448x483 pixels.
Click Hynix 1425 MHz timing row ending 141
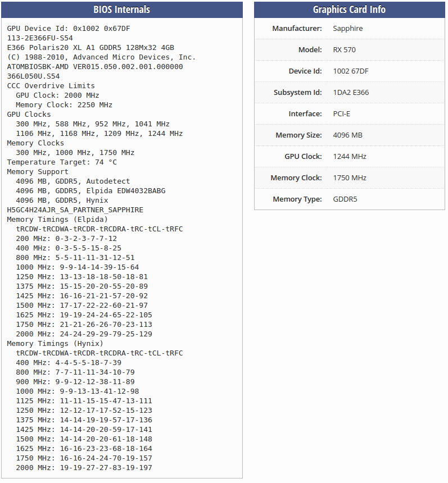[84, 430]
